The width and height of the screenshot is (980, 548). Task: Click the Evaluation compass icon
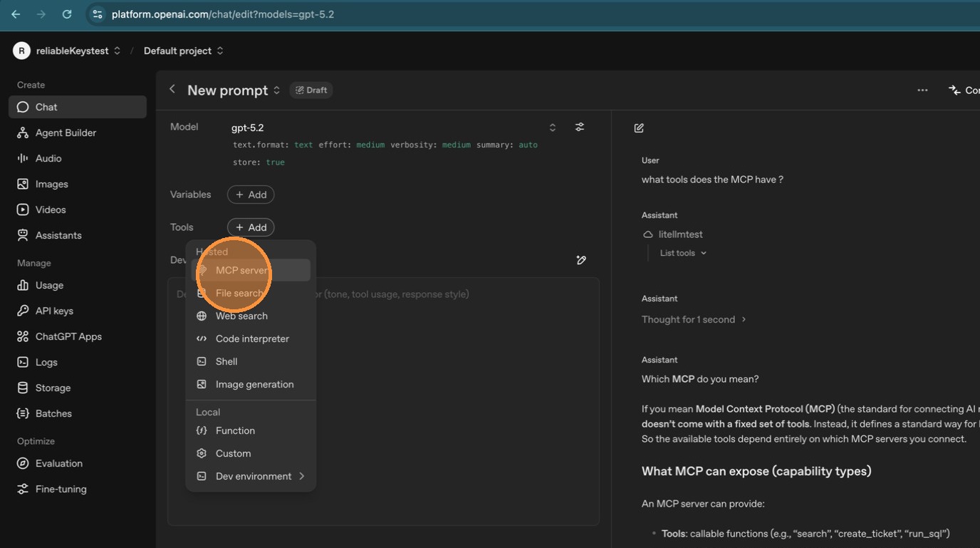pyautogui.click(x=23, y=463)
